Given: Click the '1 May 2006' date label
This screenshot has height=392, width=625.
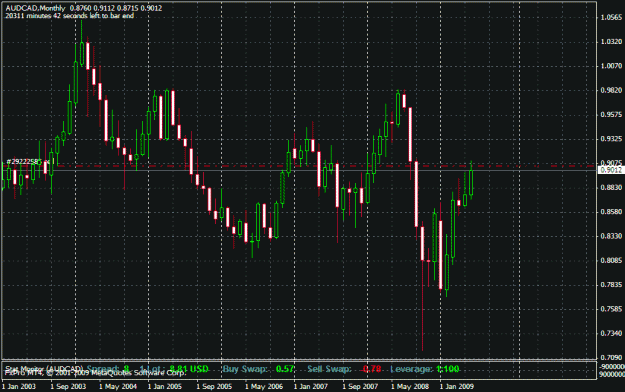Looking at the screenshot, I should tap(264, 386).
